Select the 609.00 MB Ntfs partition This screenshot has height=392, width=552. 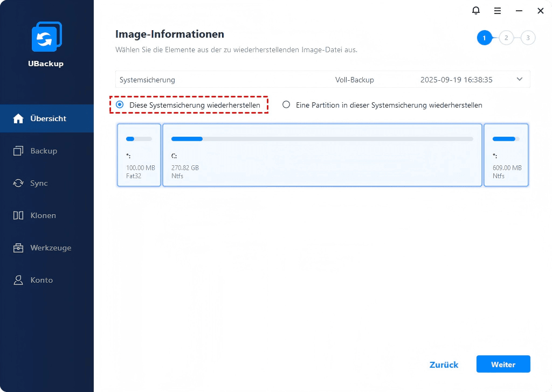pos(506,155)
